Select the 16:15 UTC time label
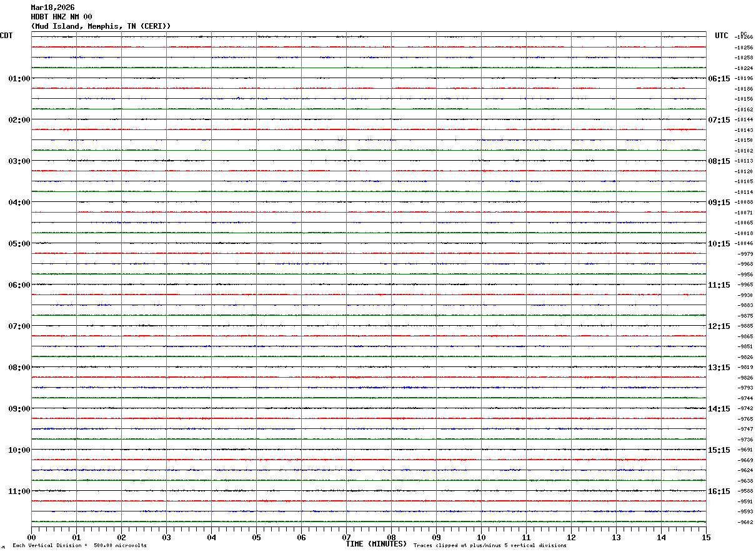 719,491
